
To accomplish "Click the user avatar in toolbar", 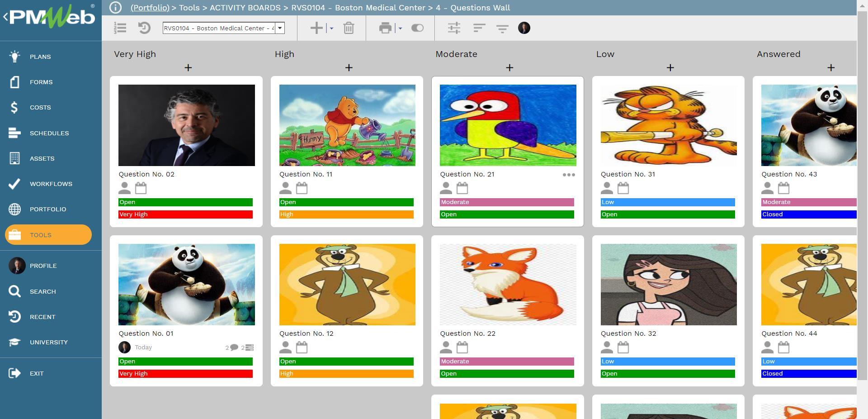I will [x=524, y=28].
